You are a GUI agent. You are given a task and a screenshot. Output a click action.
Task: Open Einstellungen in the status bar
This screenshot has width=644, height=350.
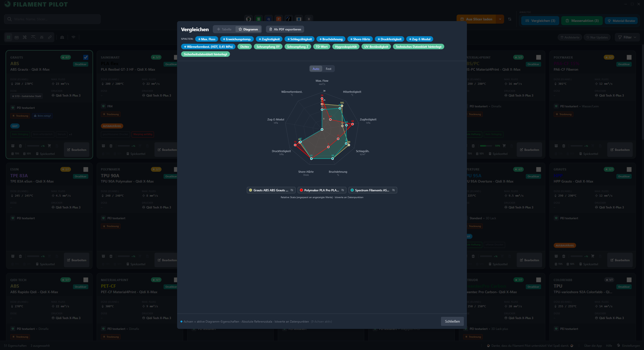click(x=628, y=345)
